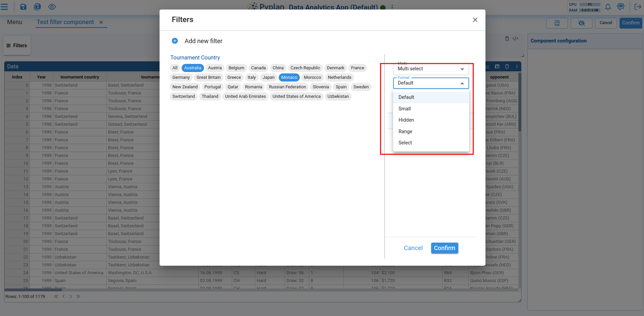Switch to the Test filter component tab
This screenshot has width=644, height=316.
point(65,22)
